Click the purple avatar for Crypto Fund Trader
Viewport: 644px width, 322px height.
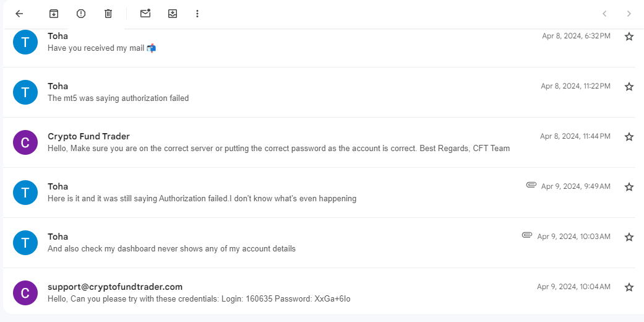pos(25,142)
